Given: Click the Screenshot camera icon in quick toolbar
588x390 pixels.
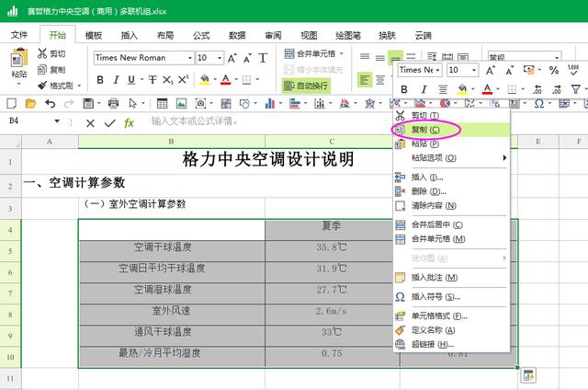Looking at the screenshot, I should (200, 103).
